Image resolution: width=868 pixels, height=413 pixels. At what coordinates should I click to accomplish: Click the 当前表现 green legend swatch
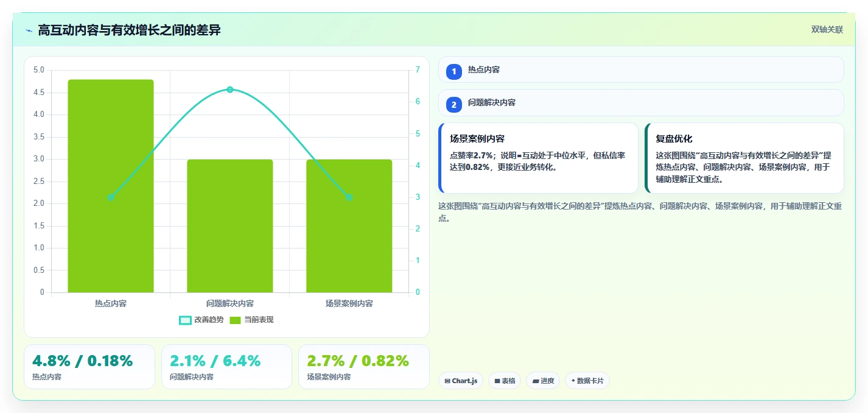[x=236, y=320]
